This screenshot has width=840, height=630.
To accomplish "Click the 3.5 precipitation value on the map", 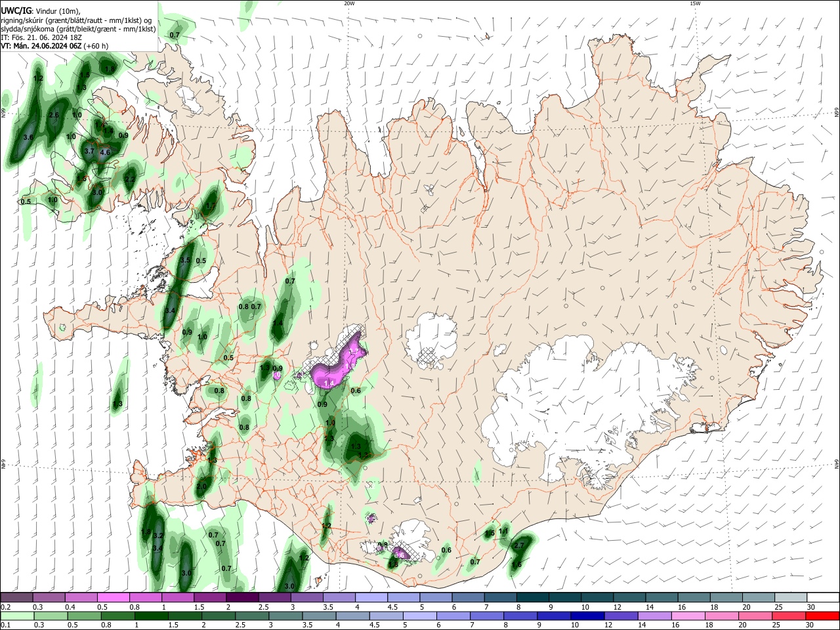I will [x=185, y=260].
